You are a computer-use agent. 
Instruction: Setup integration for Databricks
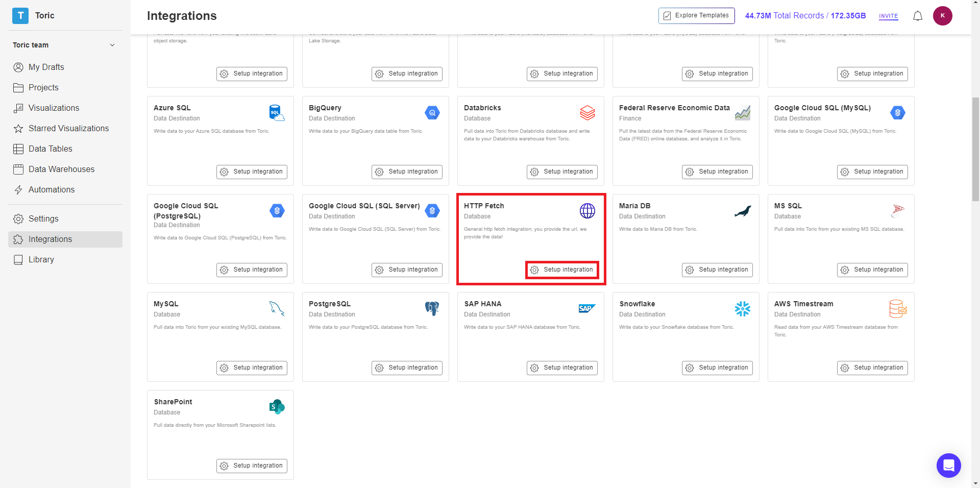pyautogui.click(x=562, y=172)
